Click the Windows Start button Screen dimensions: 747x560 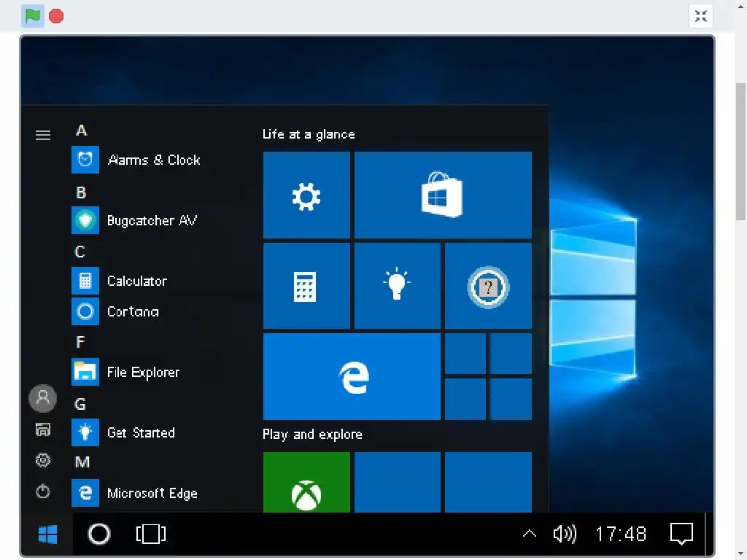(x=47, y=534)
